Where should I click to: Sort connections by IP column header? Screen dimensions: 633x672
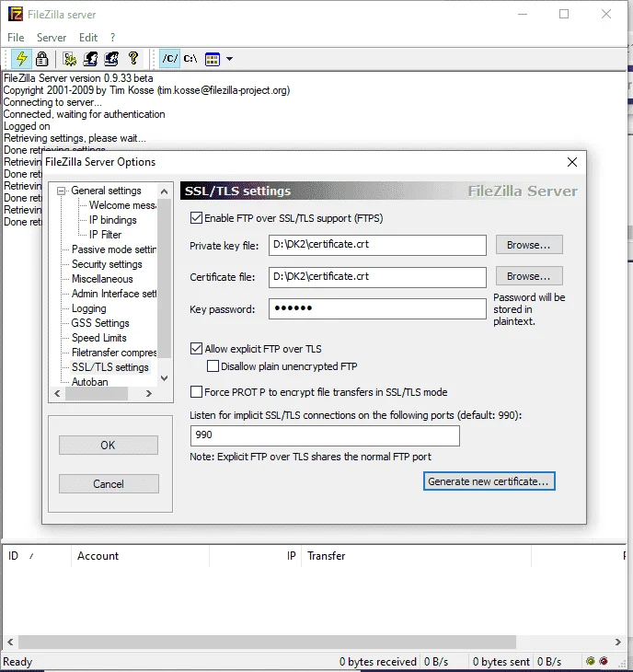pyautogui.click(x=255, y=556)
